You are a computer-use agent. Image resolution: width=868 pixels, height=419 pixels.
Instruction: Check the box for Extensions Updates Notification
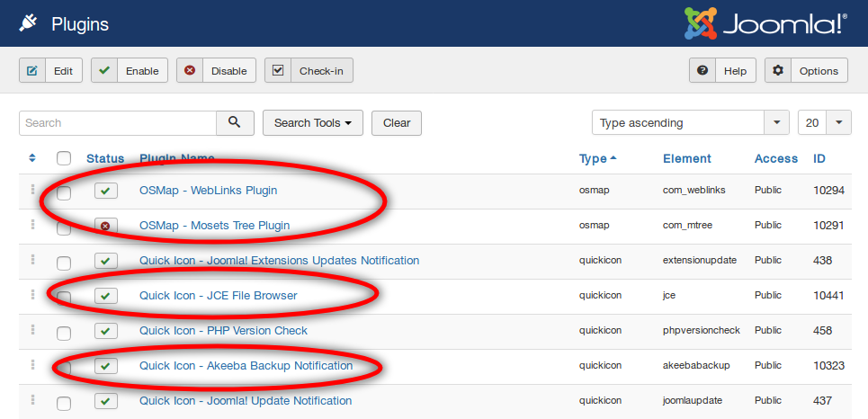coord(64,263)
